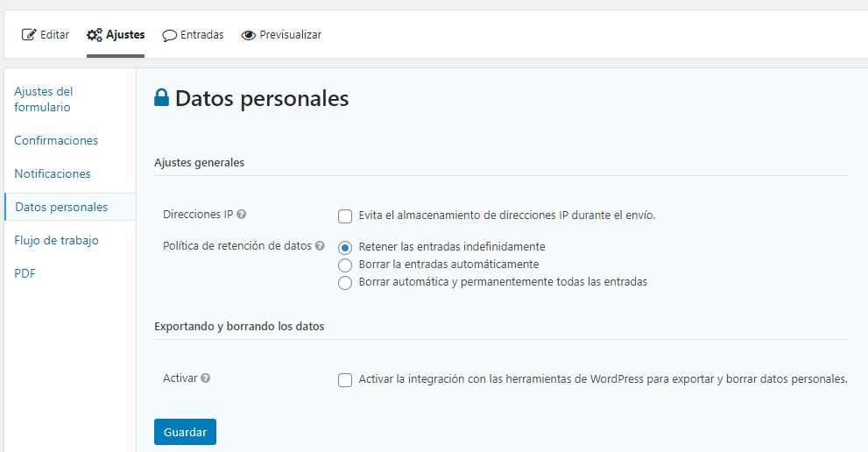The width and height of the screenshot is (868, 452).
Task: Open the Entradas tab
Action: (x=201, y=35)
